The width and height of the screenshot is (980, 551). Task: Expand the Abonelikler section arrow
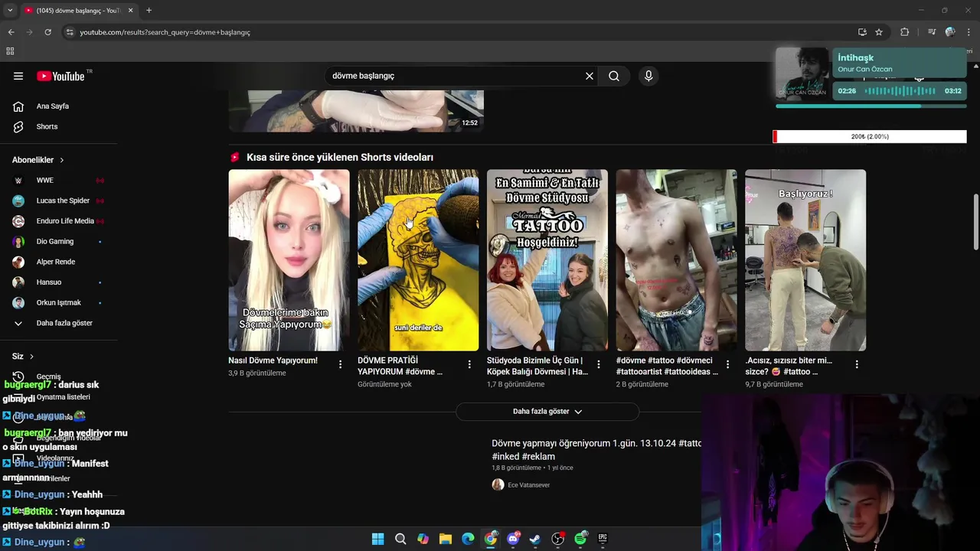62,160
